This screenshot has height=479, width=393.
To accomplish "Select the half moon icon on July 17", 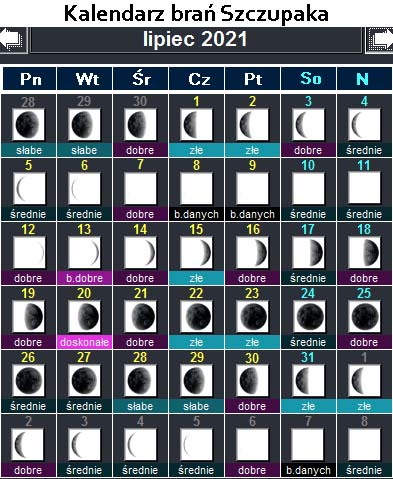I will (308, 252).
